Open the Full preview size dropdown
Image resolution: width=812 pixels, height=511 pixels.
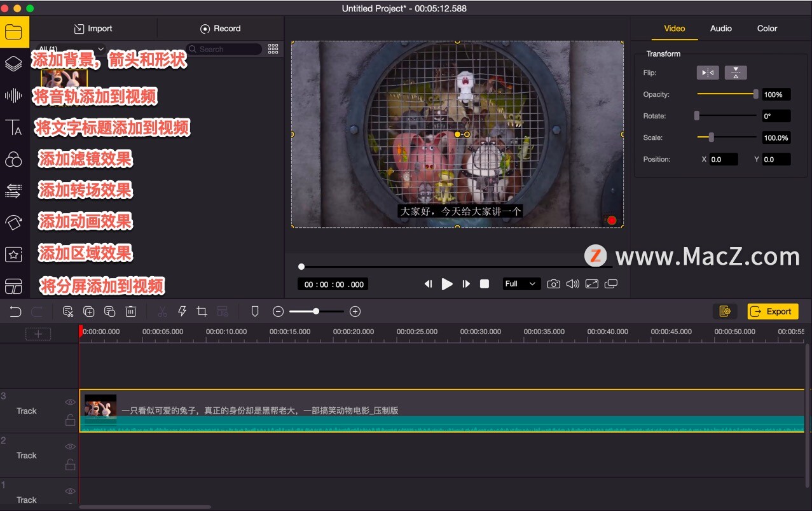(521, 284)
